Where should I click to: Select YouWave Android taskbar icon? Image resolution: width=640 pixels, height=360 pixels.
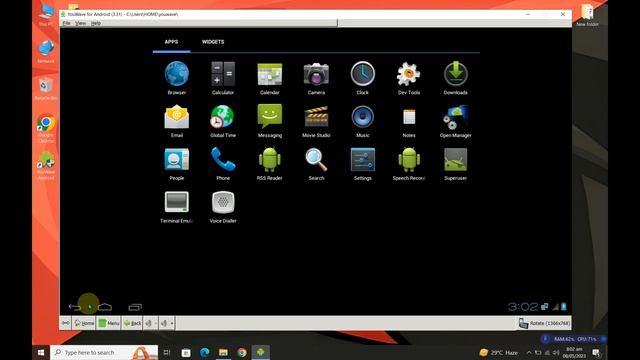(x=260, y=352)
